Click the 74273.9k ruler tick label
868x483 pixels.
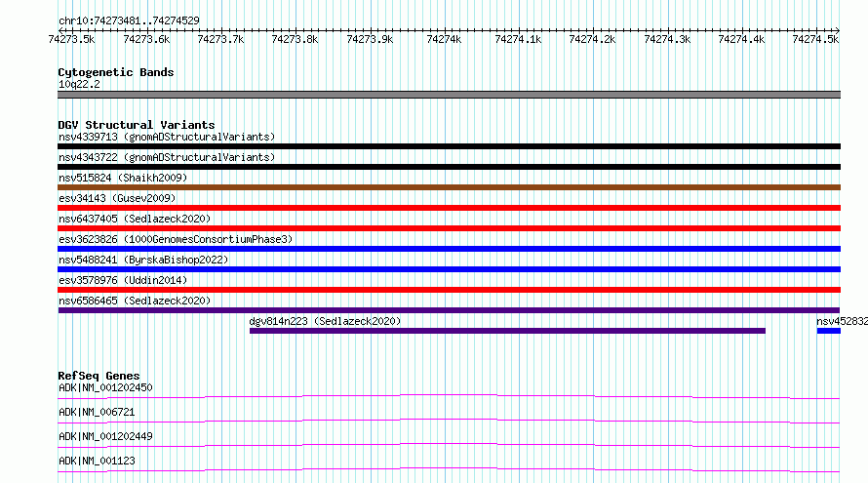pyautogui.click(x=370, y=39)
